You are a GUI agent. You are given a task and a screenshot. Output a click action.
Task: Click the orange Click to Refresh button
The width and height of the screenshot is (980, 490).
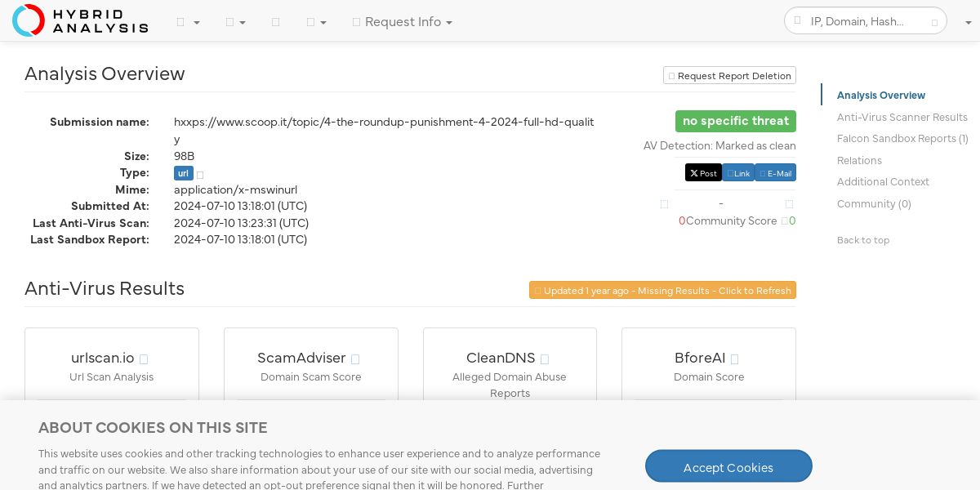coord(662,291)
